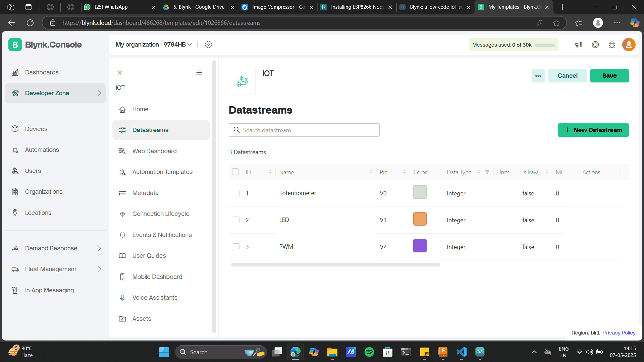
Task: Open the Copilot sidebar icon
Action: point(635,23)
